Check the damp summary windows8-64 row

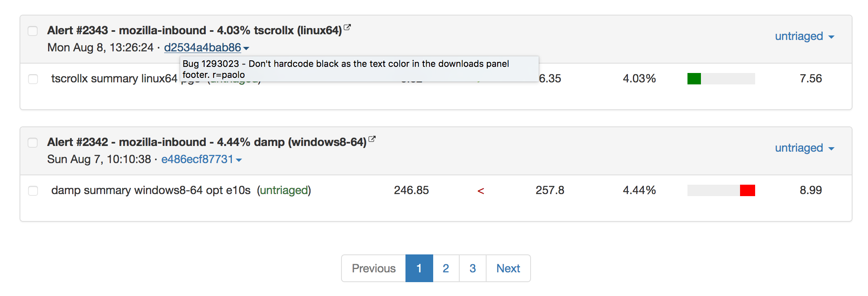click(33, 190)
